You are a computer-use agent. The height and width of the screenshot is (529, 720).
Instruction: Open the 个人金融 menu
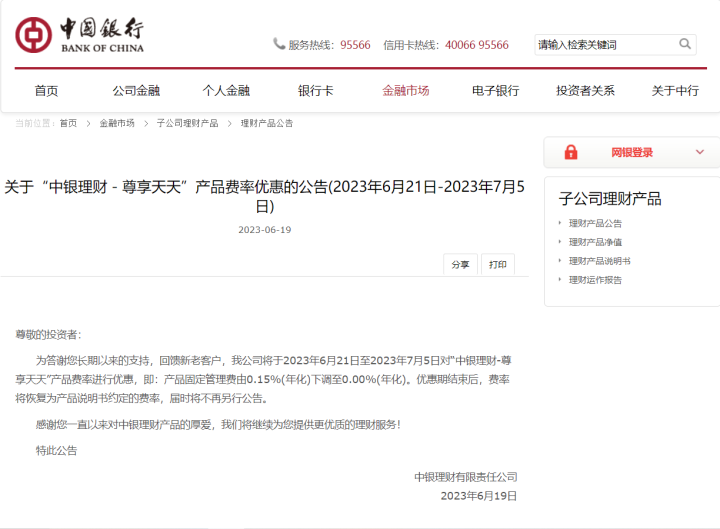point(226,91)
